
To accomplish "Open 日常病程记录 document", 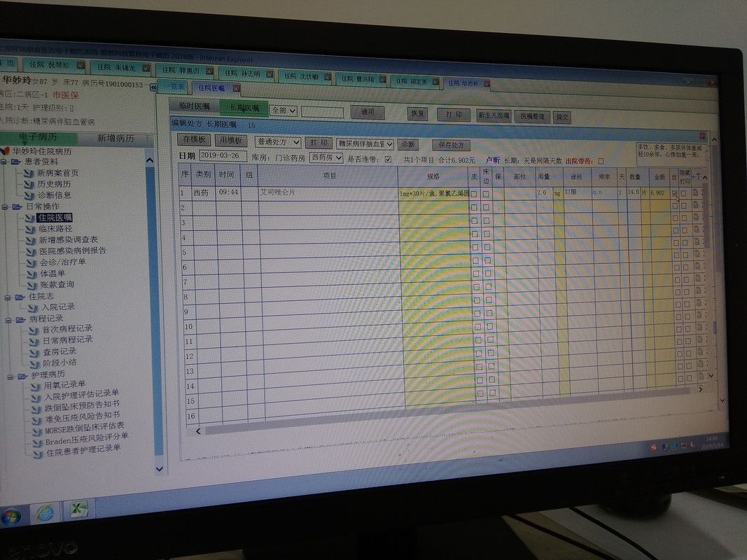I will pyautogui.click(x=68, y=340).
